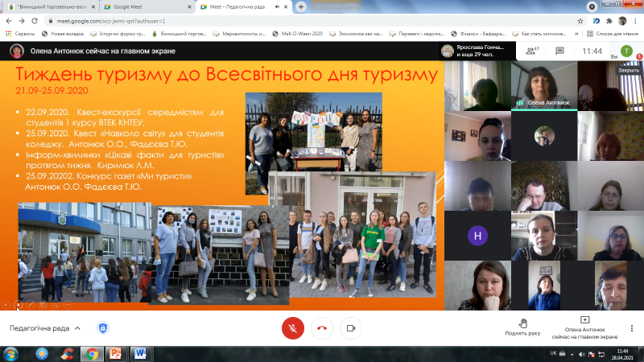
Task: Expand the hidden bookmarks chevron
Action: [576, 34]
